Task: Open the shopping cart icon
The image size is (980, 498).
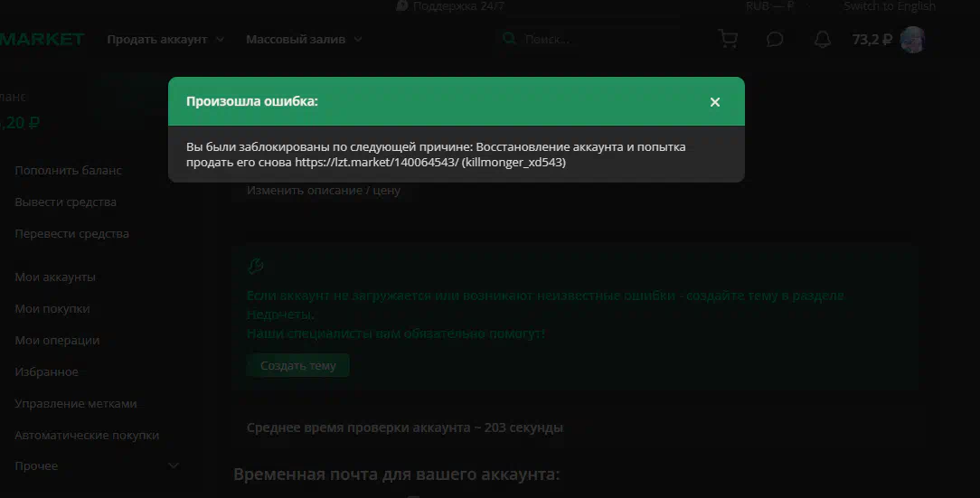Action: coord(728,39)
